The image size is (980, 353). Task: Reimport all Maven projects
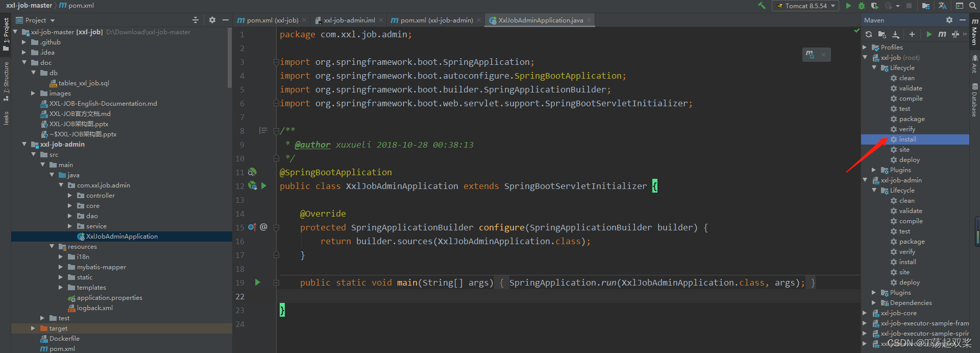click(869, 34)
